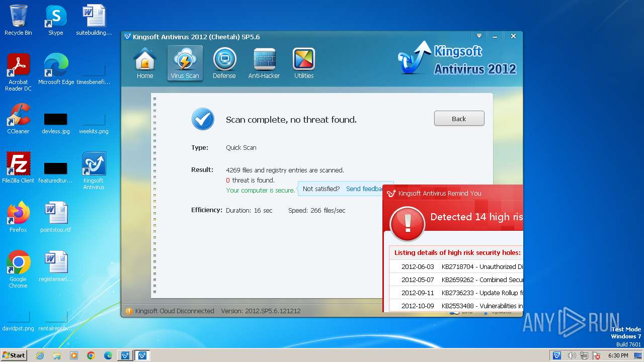Select featuredtur file on desktop
Screen dimensions: 644x362
tap(56, 172)
